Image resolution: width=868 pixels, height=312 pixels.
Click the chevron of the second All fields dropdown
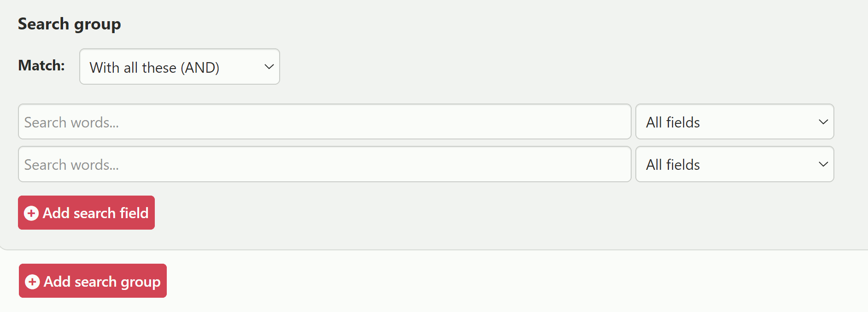click(x=823, y=164)
